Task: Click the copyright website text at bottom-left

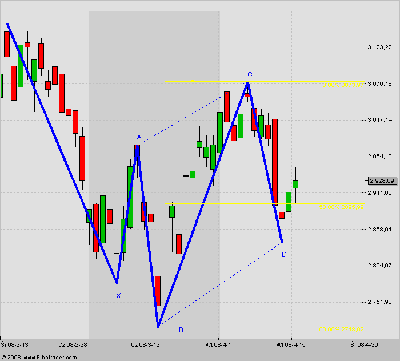Action: pyautogui.click(x=39, y=357)
